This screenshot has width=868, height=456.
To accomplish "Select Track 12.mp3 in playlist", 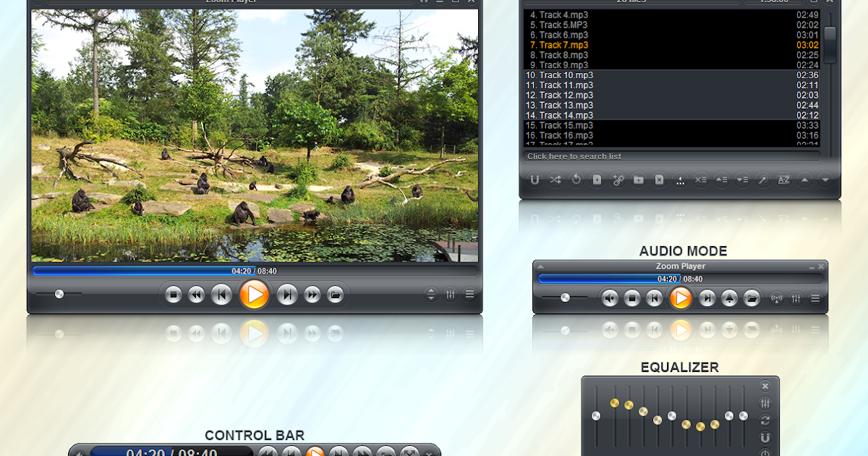I will click(672, 96).
